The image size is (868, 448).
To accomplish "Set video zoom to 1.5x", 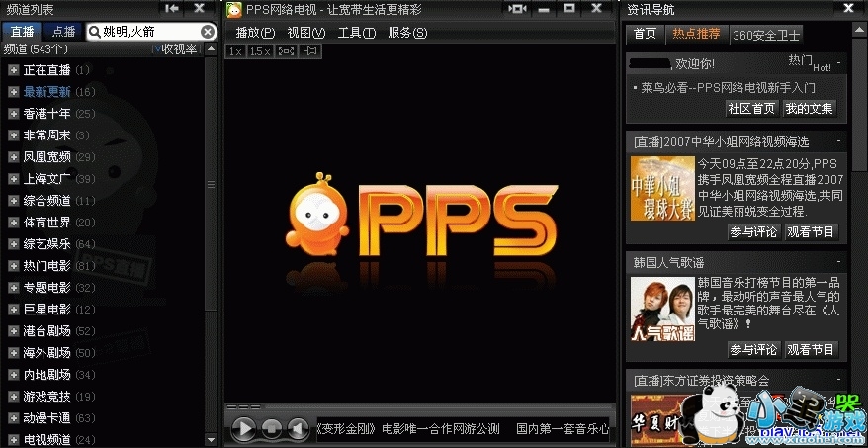I will click(259, 50).
